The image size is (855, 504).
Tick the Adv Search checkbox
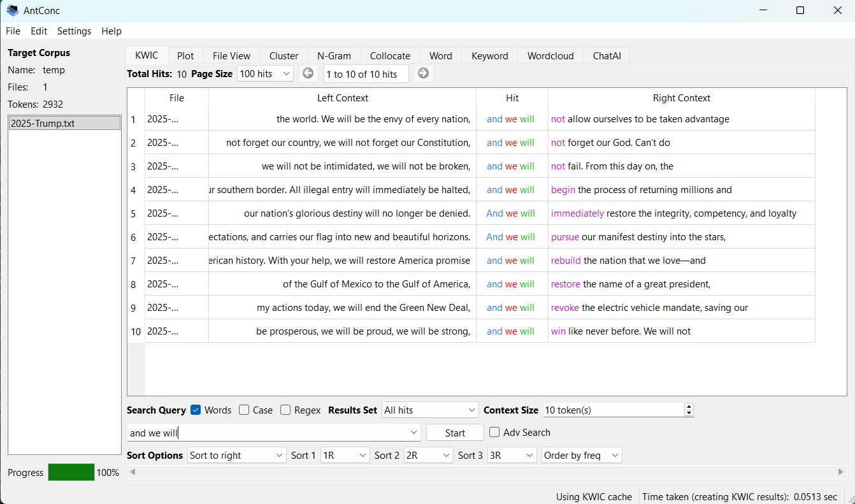(x=494, y=433)
